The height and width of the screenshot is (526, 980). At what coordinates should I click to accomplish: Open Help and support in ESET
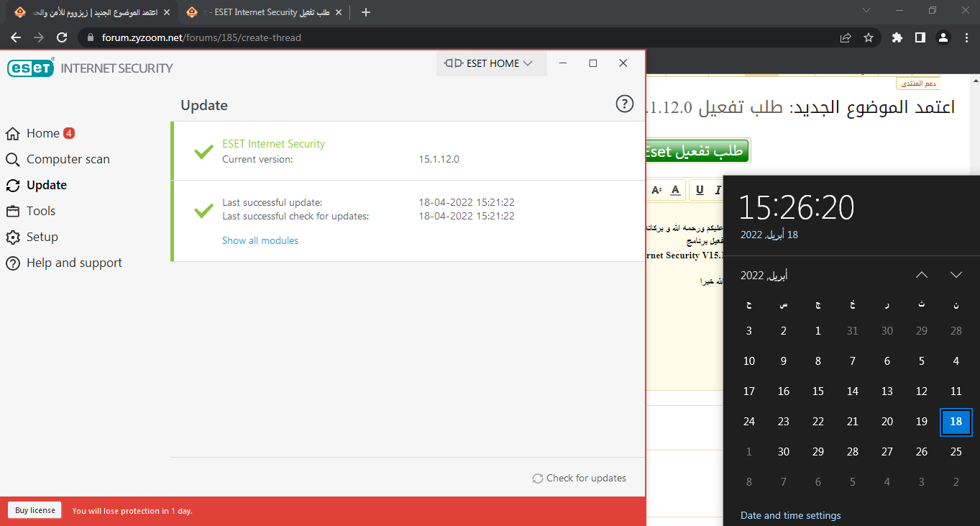coord(64,263)
